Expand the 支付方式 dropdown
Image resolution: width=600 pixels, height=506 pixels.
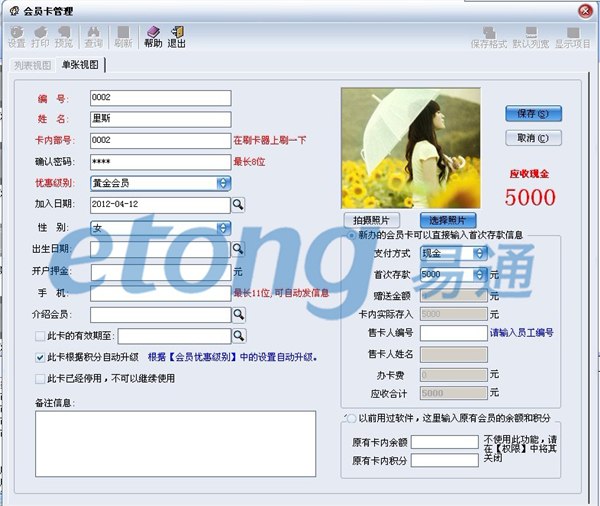pos(480,253)
